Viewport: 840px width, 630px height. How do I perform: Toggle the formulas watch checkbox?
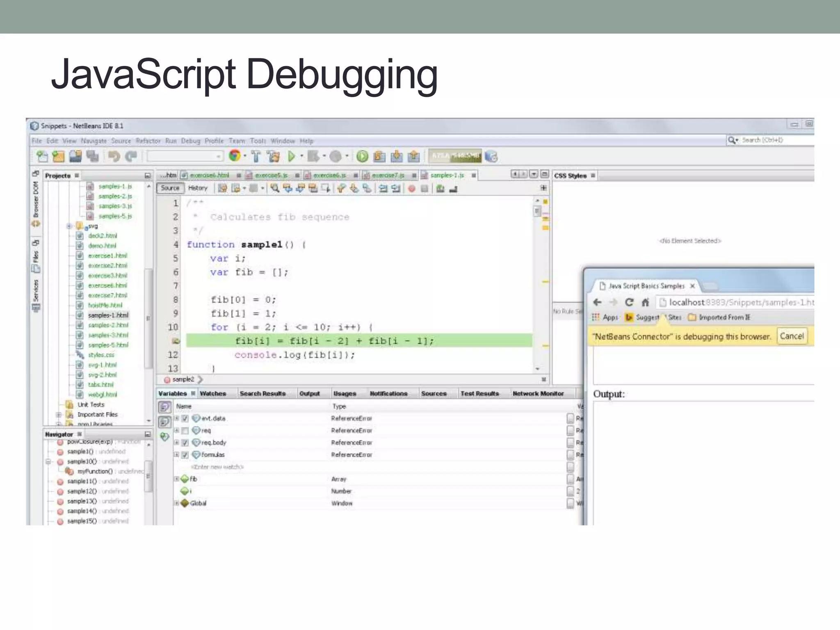point(185,455)
